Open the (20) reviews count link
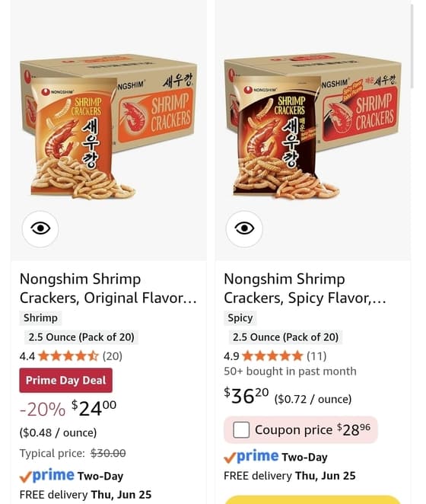Image resolution: width=426 pixels, height=504 pixels. coord(113,356)
